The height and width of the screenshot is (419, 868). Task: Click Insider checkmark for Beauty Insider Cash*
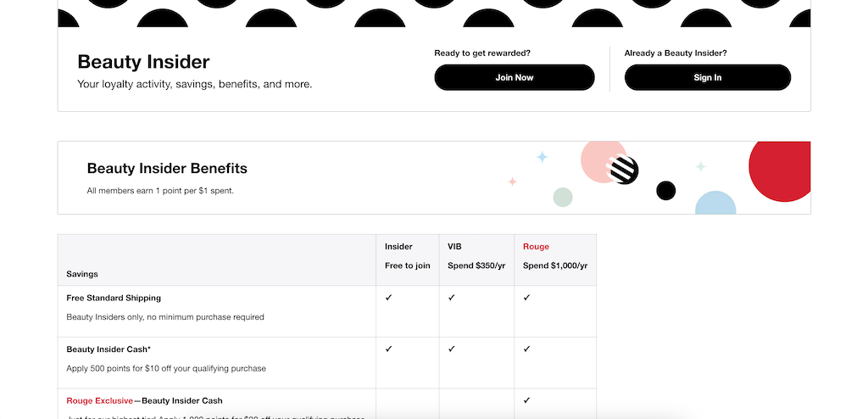(x=388, y=349)
